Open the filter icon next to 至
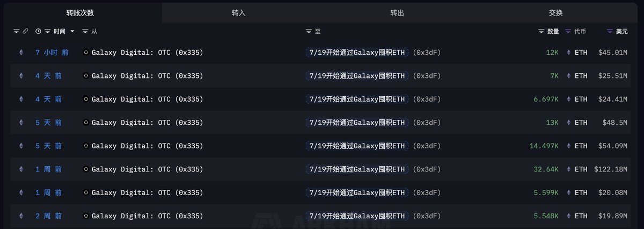Viewport: 644px width, 229px height. (x=309, y=32)
